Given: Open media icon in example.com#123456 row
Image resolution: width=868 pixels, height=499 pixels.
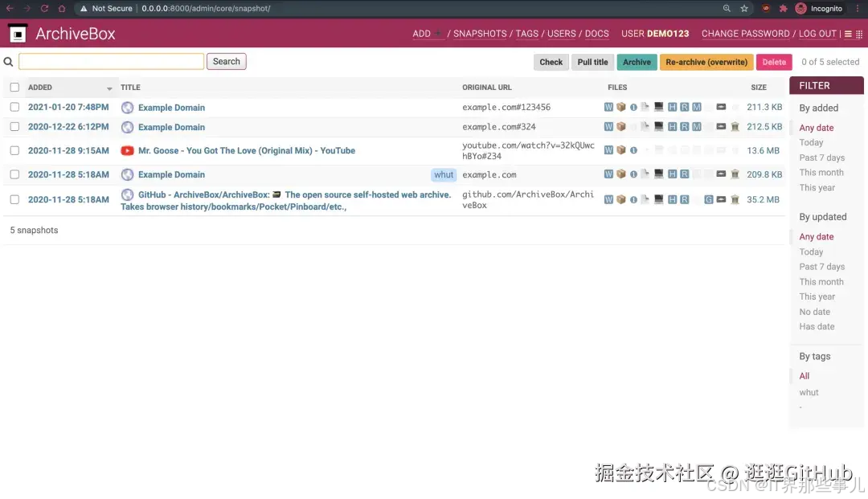Looking at the screenshot, I should [721, 107].
